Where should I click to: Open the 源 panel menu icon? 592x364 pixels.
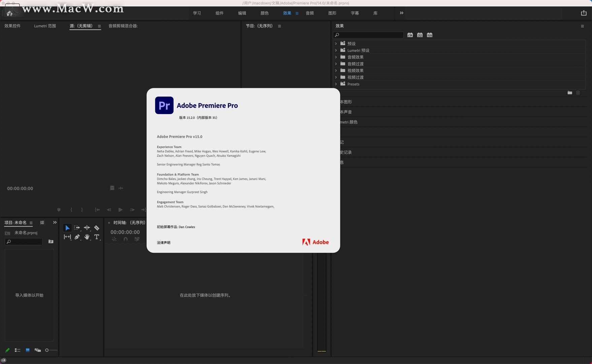coord(99,26)
